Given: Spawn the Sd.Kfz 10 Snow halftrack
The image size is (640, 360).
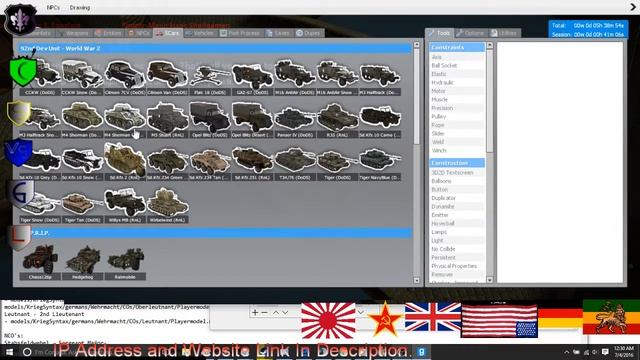Looking at the screenshot, I should pyautogui.click(x=82, y=162).
